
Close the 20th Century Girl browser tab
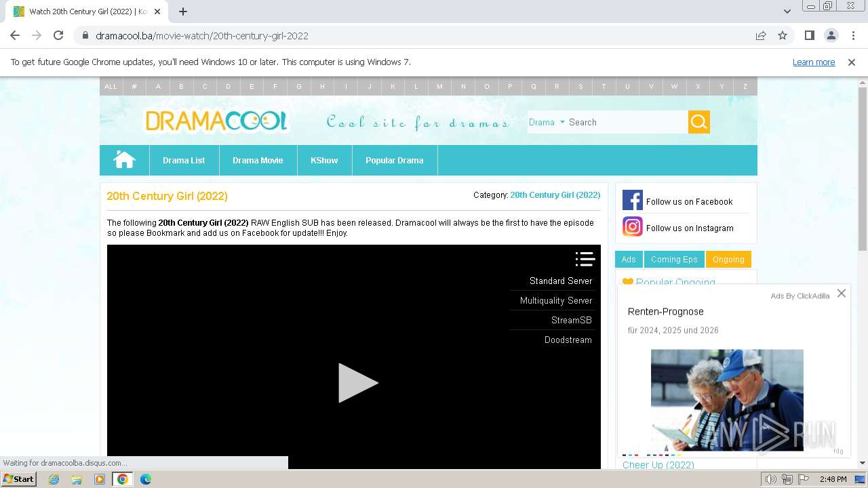157,12
